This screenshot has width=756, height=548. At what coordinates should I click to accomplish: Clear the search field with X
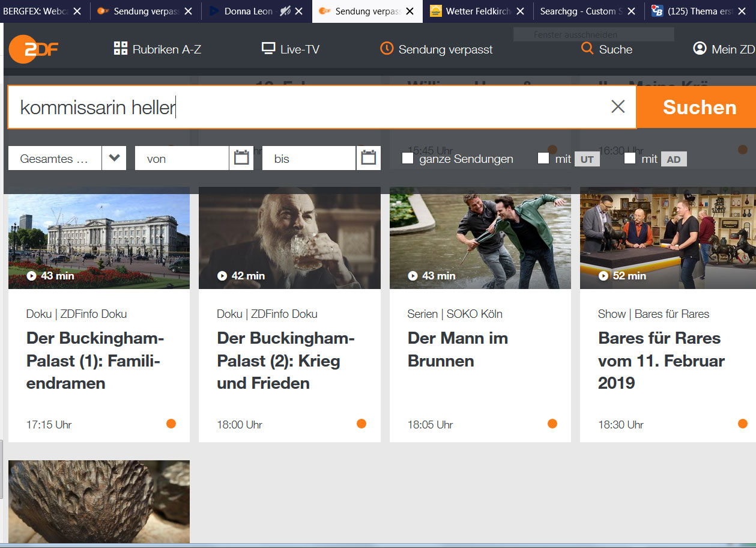(618, 107)
